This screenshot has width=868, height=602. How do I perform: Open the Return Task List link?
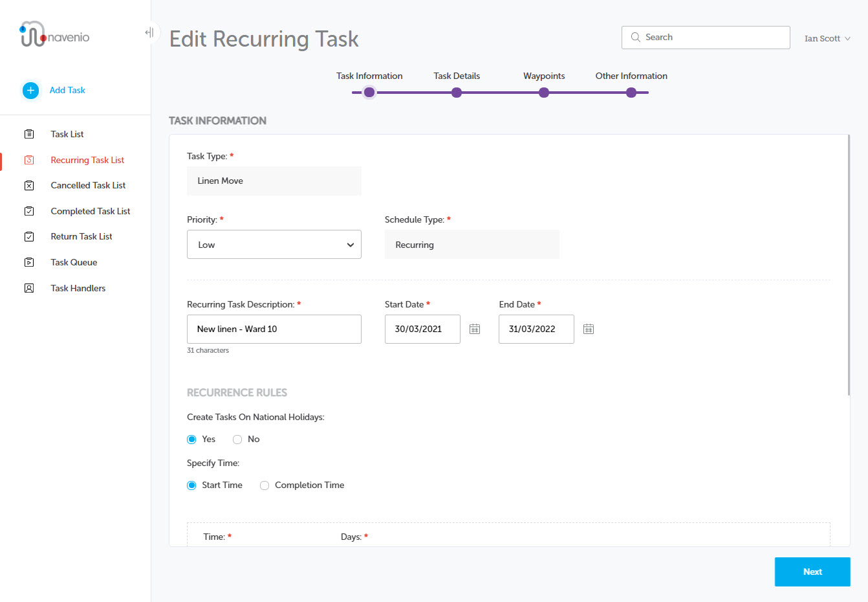(81, 237)
